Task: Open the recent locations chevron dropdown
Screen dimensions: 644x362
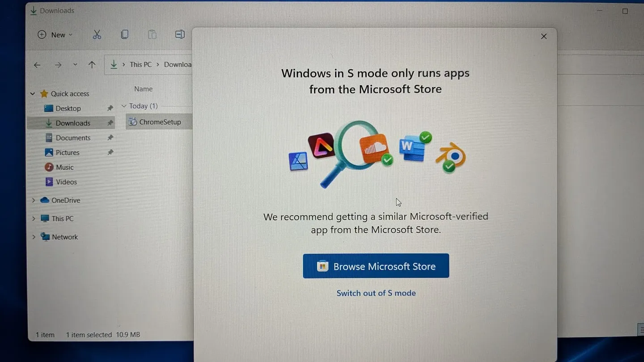Action: [75, 64]
